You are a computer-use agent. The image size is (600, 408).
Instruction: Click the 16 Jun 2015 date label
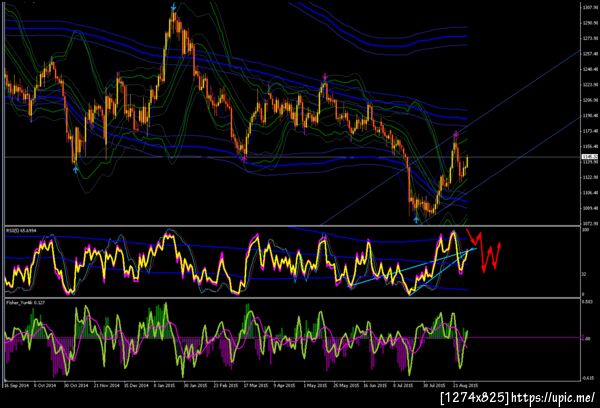(x=375, y=385)
